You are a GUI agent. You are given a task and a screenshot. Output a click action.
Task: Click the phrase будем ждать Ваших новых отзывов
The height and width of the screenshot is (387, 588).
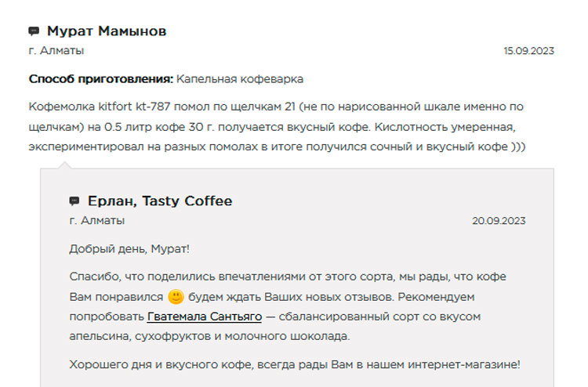click(291, 297)
